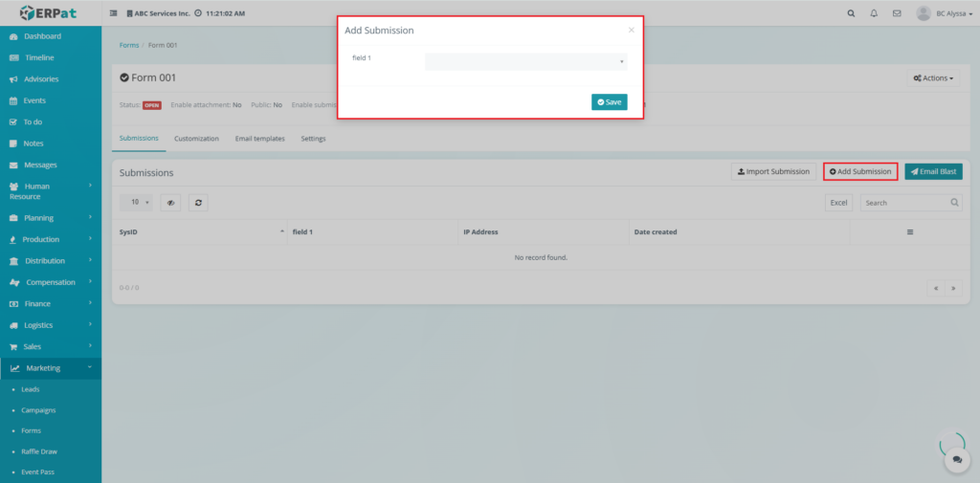Open the notifications bell
980x483 pixels.
pos(874,13)
